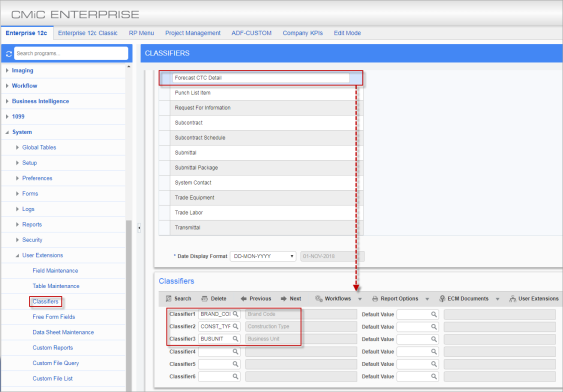Select the Forecast CTC Detail row
This screenshot has width=563, height=392.
pyautogui.click(x=261, y=78)
